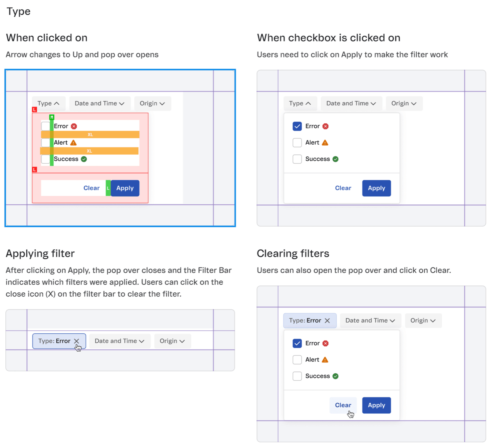The height and width of the screenshot is (448, 492).
Task: Open the Date and Time dropdown in the 'When clicked on' panel
Action: (x=100, y=103)
